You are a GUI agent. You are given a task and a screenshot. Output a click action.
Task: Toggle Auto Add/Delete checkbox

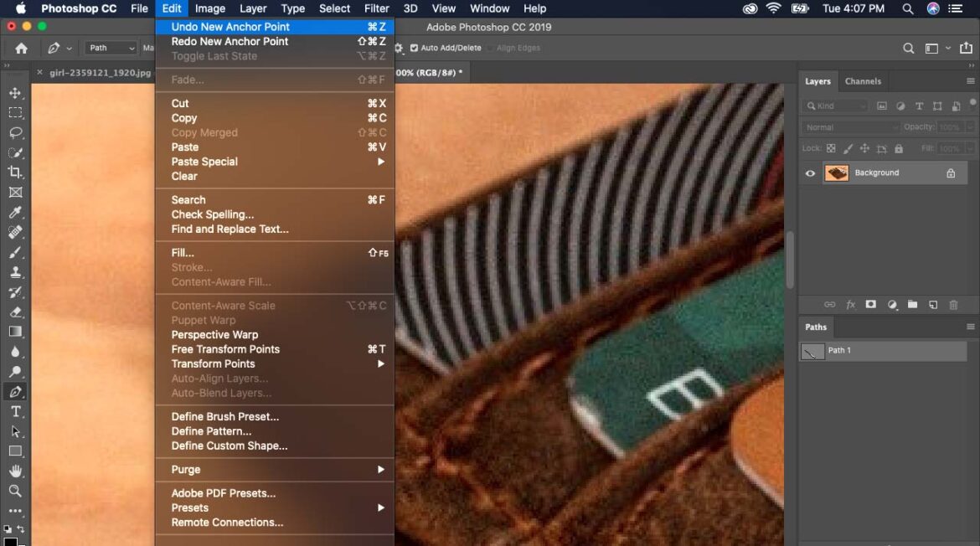coord(414,49)
